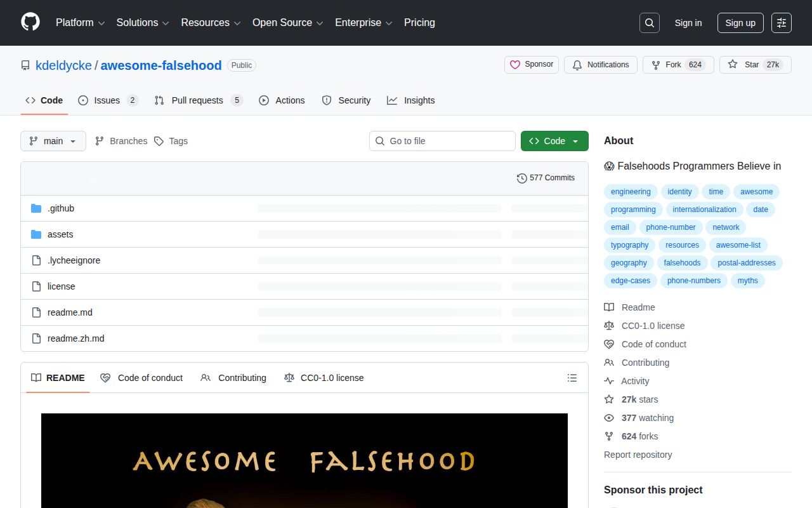Open the assets folder icon
The height and width of the screenshot is (508, 812).
pos(36,234)
